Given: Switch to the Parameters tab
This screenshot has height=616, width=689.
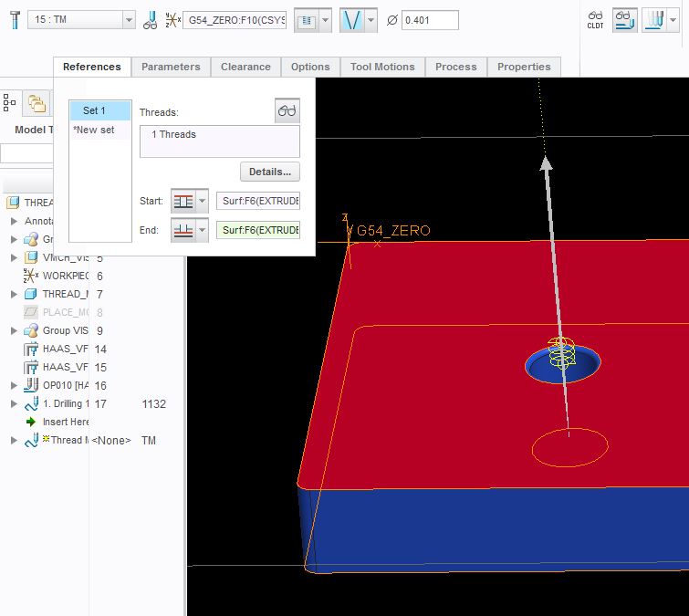Looking at the screenshot, I should click(171, 67).
